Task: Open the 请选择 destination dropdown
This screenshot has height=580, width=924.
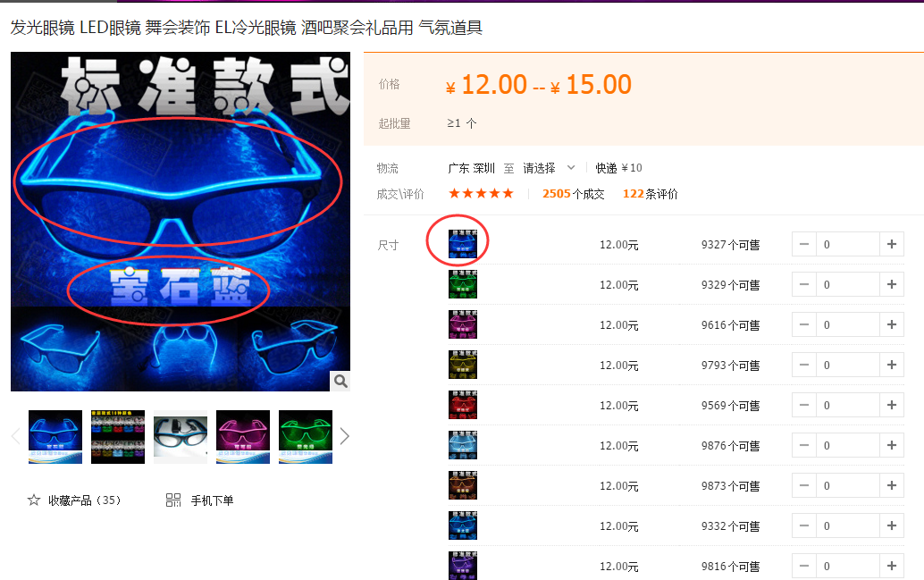Action: (x=549, y=168)
